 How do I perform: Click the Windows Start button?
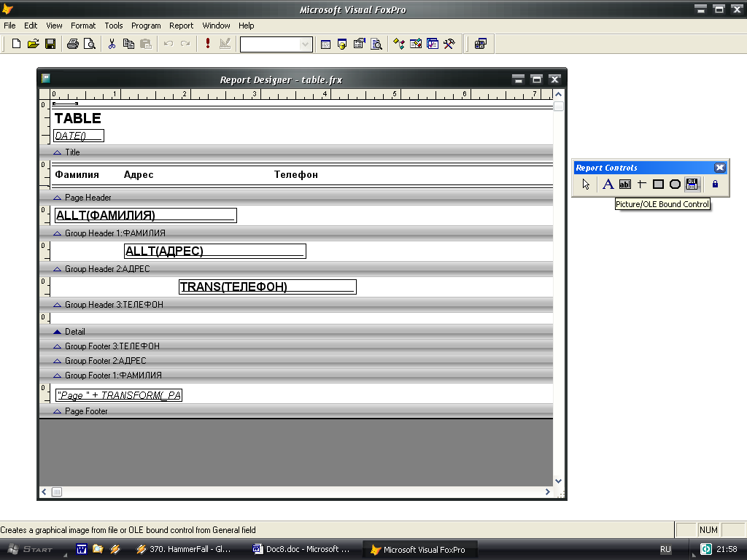(31, 549)
